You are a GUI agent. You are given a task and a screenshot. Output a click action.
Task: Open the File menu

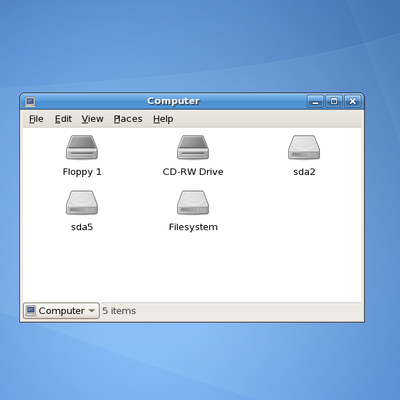click(x=36, y=119)
